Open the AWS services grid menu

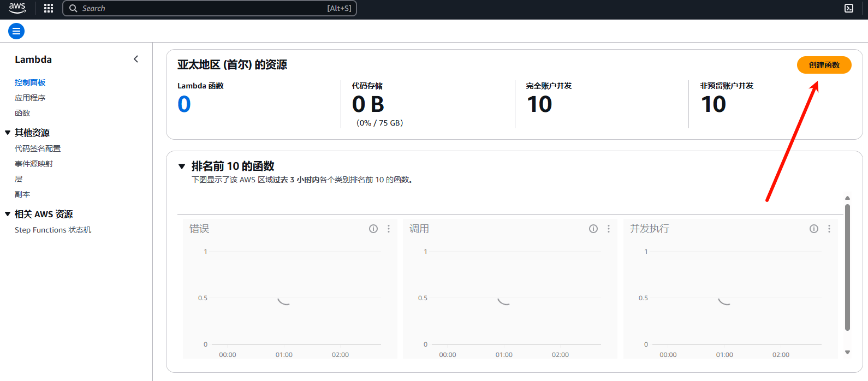coord(49,8)
